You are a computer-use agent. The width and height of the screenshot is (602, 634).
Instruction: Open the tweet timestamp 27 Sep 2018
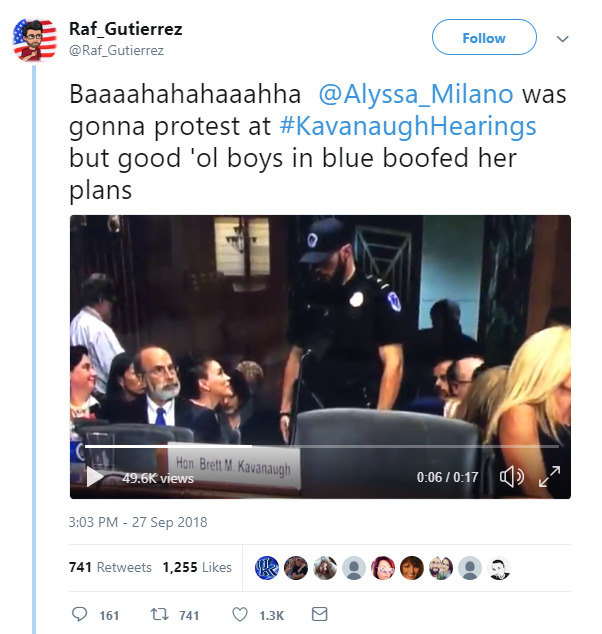(138, 522)
